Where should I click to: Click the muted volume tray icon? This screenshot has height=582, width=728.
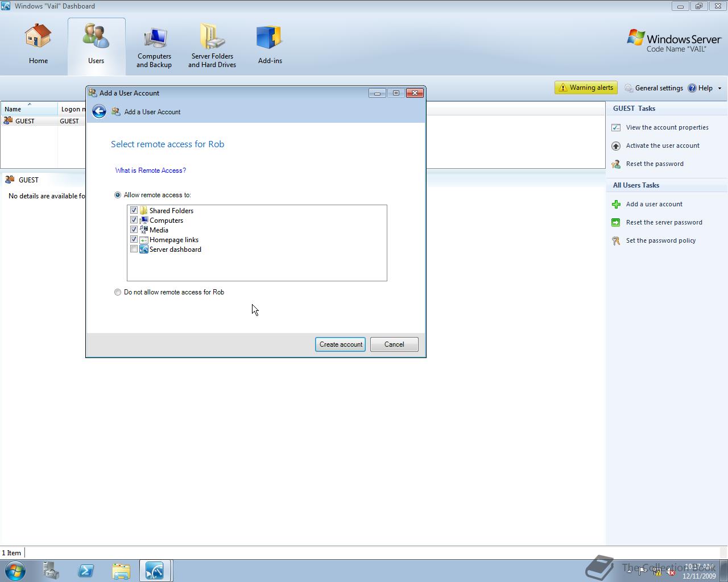pyautogui.click(x=671, y=572)
